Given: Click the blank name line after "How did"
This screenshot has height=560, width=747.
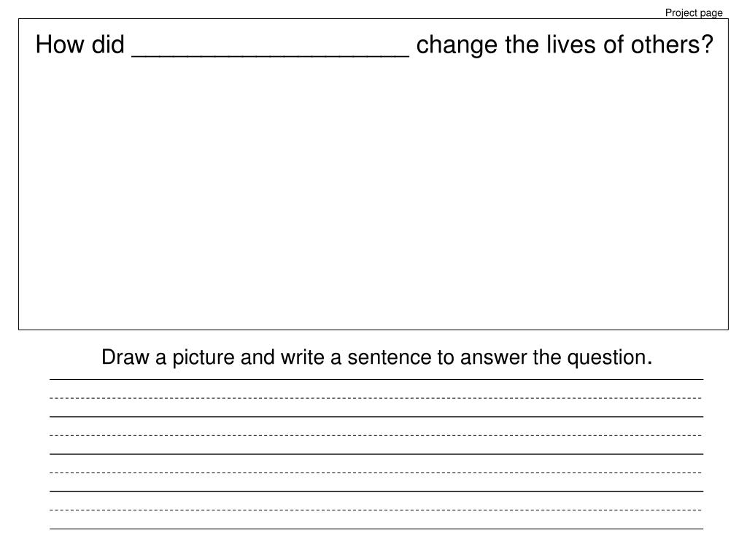Looking at the screenshot, I should click(270, 55).
